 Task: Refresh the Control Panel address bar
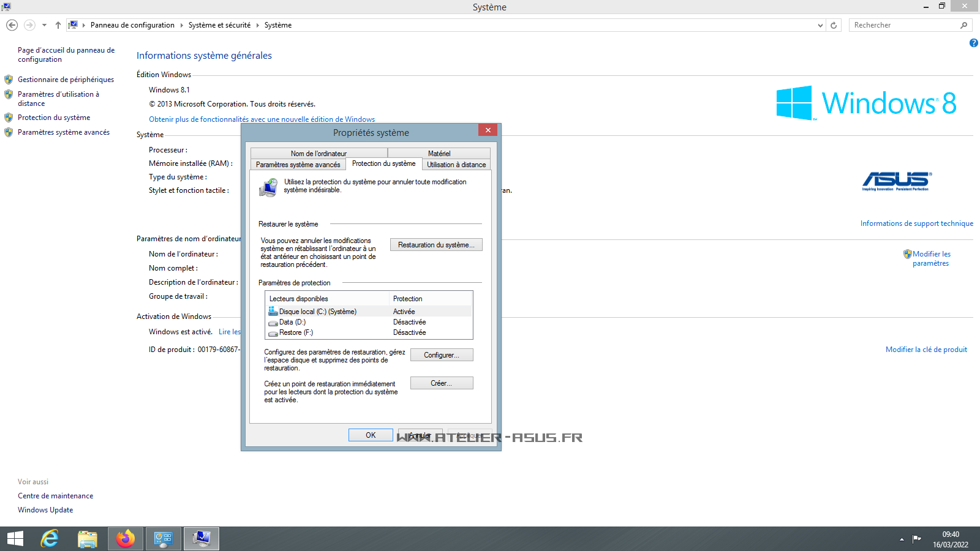pos(834,25)
